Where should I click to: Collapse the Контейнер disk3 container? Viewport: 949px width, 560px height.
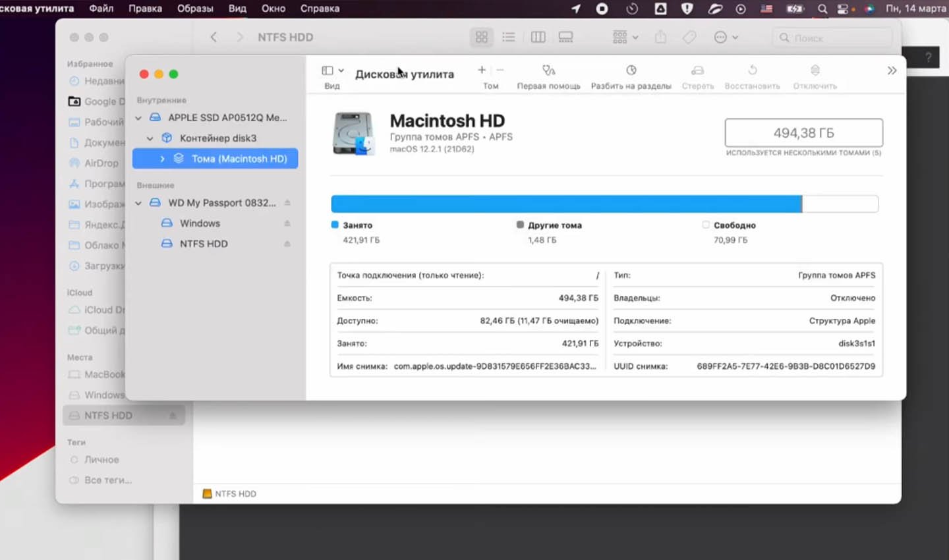(150, 138)
